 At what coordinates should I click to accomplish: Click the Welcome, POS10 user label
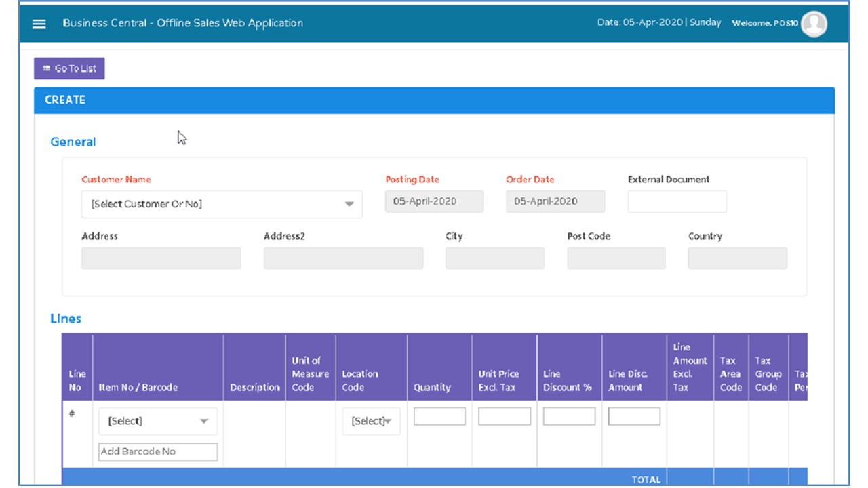coord(764,24)
